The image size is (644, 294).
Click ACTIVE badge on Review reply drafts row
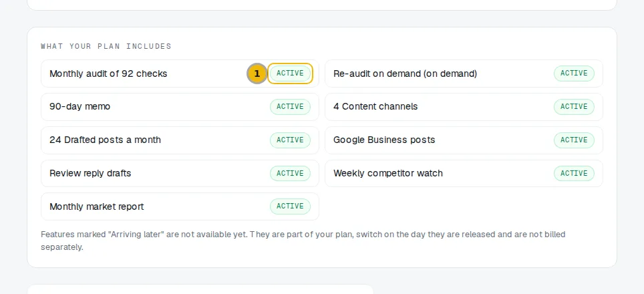[x=290, y=173]
